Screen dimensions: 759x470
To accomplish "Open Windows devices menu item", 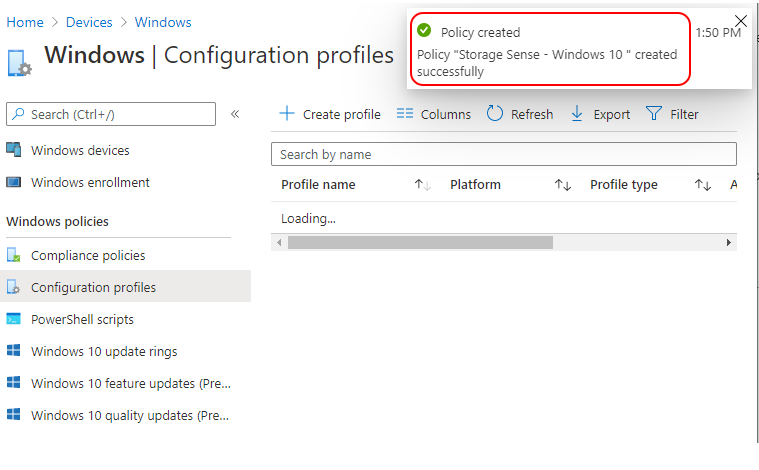I will click(x=80, y=151).
